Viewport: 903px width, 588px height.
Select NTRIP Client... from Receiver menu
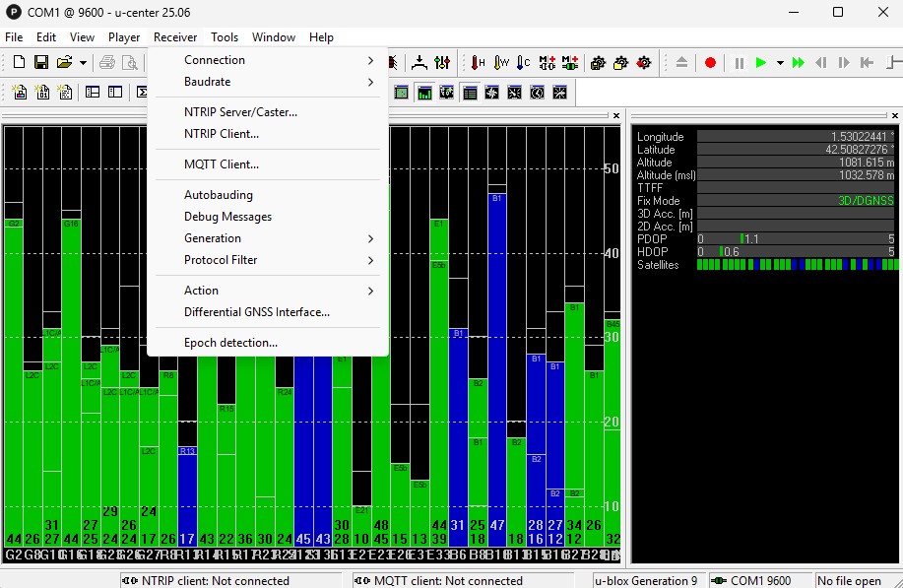(x=222, y=134)
